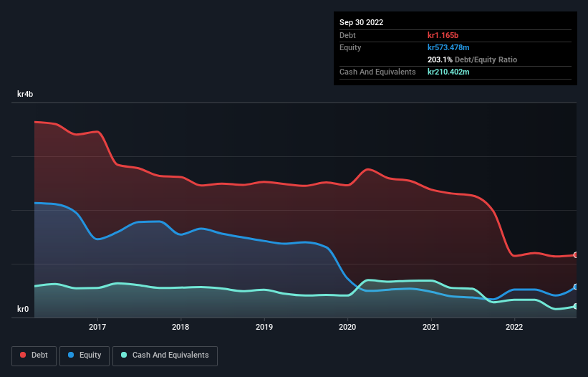Click the kr1.165b debt value
This screenshot has height=377, width=588.
click(443, 35)
